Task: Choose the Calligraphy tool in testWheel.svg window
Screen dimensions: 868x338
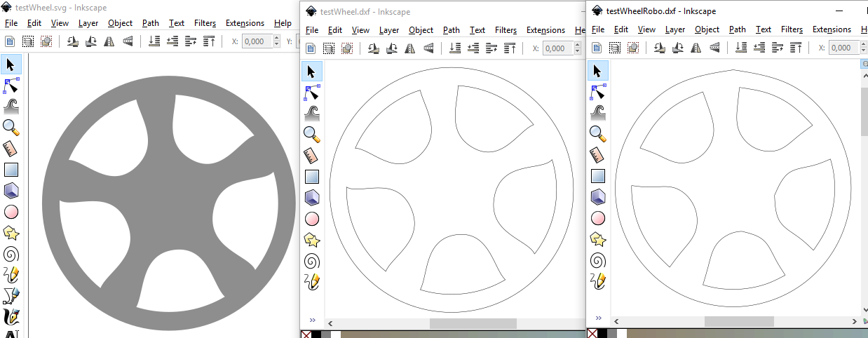Action: point(11,316)
